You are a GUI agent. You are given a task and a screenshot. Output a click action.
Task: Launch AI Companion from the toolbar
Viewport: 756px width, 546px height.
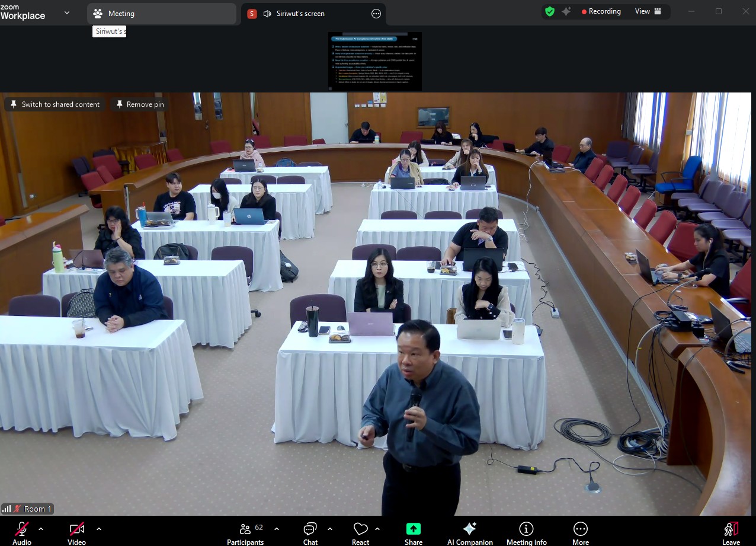pos(470,532)
